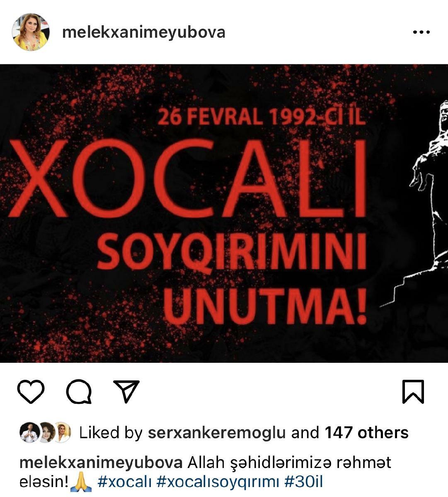Tap the XOCALI headline in the post image
The height and width of the screenshot is (497, 448).
click(x=188, y=179)
